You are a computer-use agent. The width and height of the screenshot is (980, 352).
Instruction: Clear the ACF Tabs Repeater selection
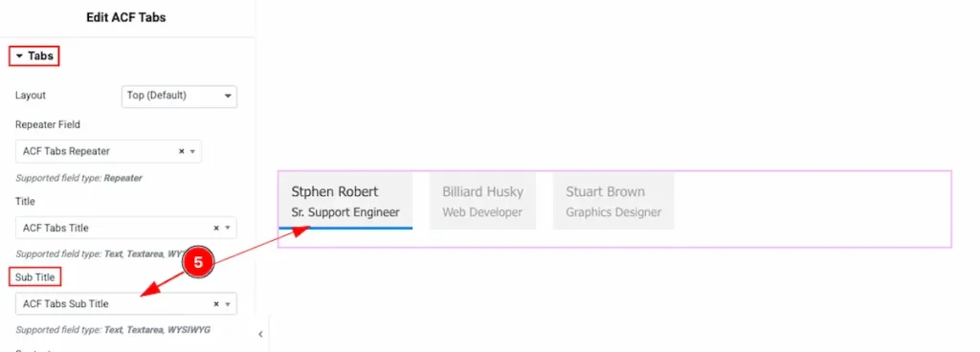pos(181,151)
